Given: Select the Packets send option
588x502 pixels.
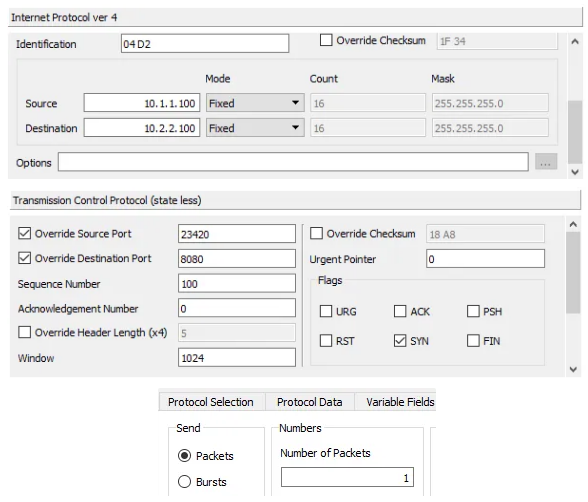Looking at the screenshot, I should tap(184, 456).
